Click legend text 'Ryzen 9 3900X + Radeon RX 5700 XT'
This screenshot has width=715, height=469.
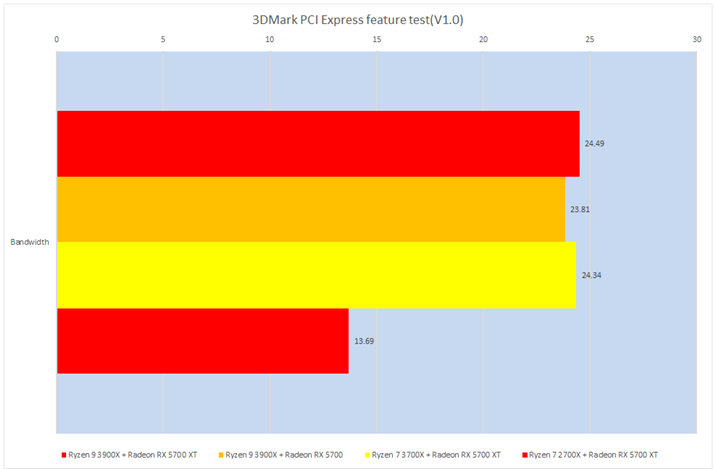pos(133,455)
